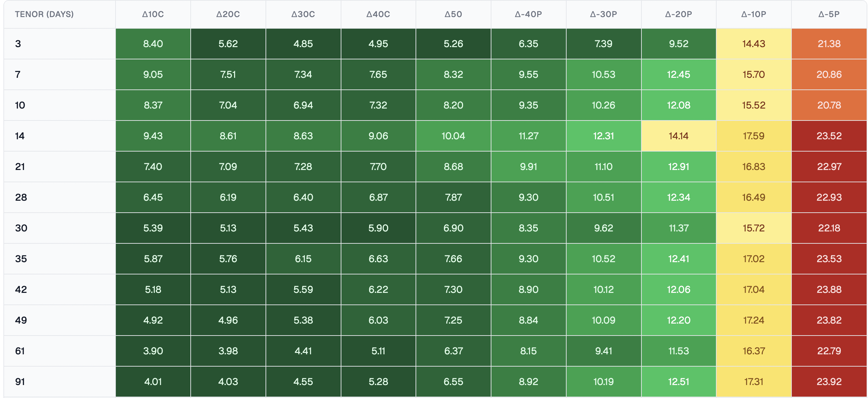Click the TENOR (DAYS) column header
Image resolution: width=868 pixels, height=398 pixels.
click(x=44, y=14)
